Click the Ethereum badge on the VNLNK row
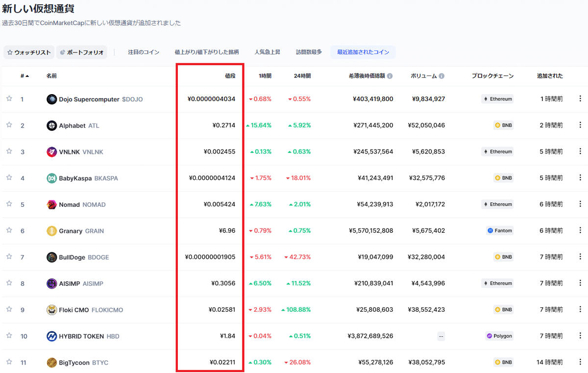The height and width of the screenshot is (373, 588). 497,151
